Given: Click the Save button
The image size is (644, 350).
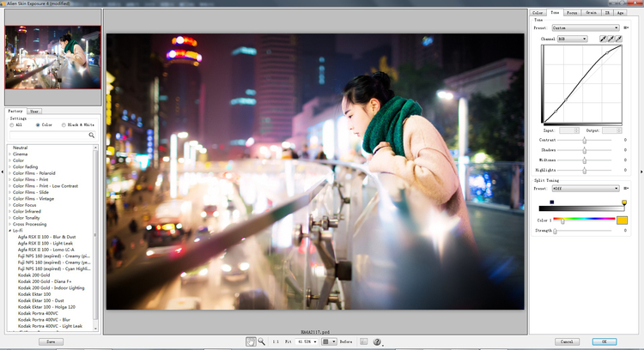Looking at the screenshot, I should pos(51,341).
